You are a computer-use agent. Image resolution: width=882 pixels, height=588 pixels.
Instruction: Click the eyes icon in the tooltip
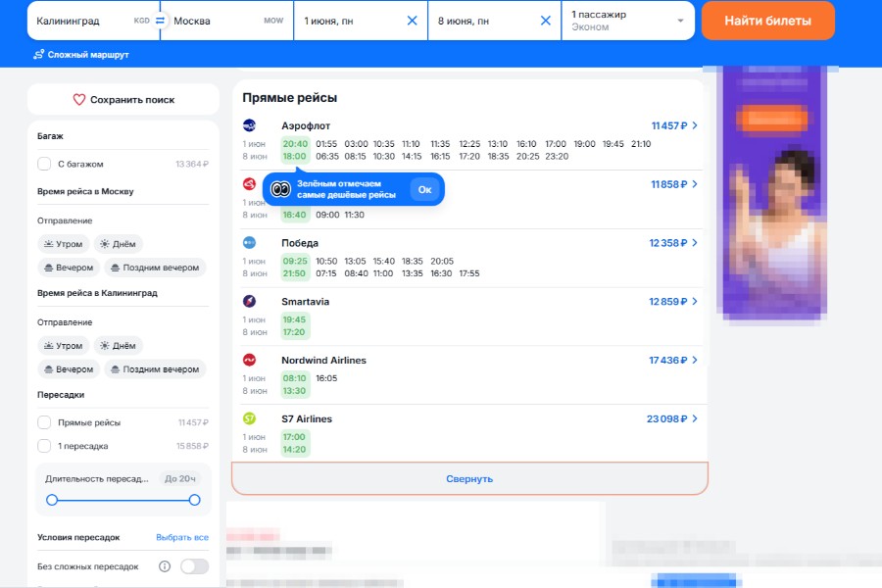point(280,189)
